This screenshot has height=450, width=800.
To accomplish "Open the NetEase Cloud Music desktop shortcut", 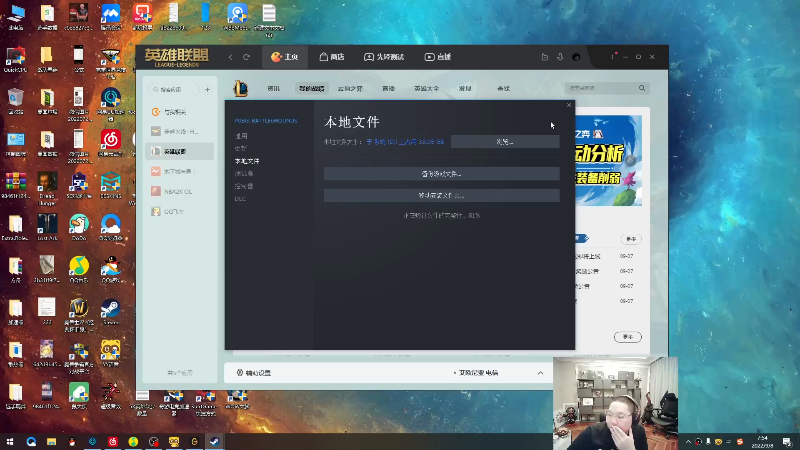I will click(x=110, y=144).
